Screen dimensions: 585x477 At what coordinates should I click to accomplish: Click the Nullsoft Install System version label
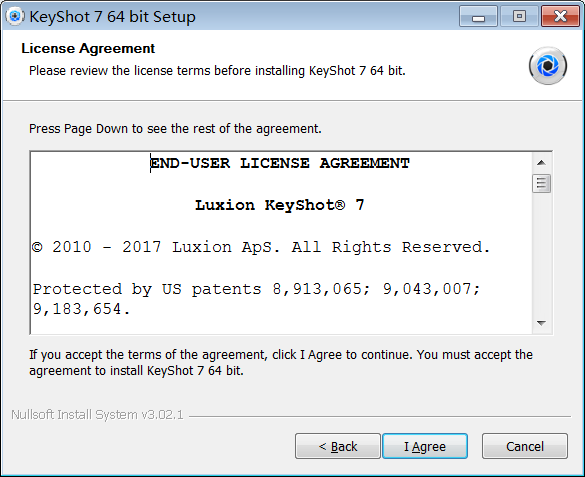97,415
